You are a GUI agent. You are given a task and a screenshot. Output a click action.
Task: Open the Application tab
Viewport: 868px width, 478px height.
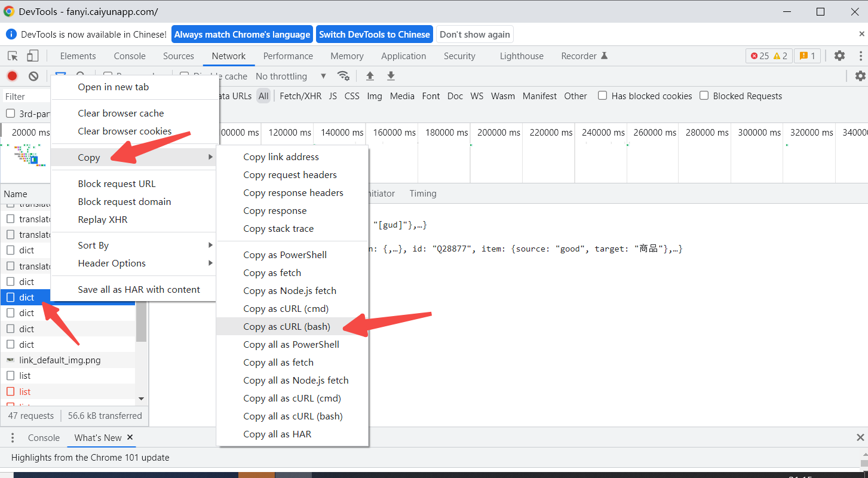(404, 56)
